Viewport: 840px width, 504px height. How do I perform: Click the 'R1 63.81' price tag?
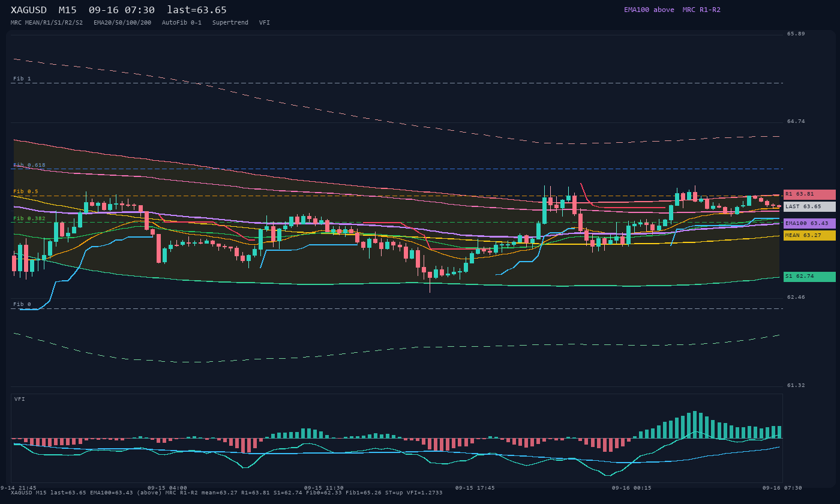pos(809,194)
